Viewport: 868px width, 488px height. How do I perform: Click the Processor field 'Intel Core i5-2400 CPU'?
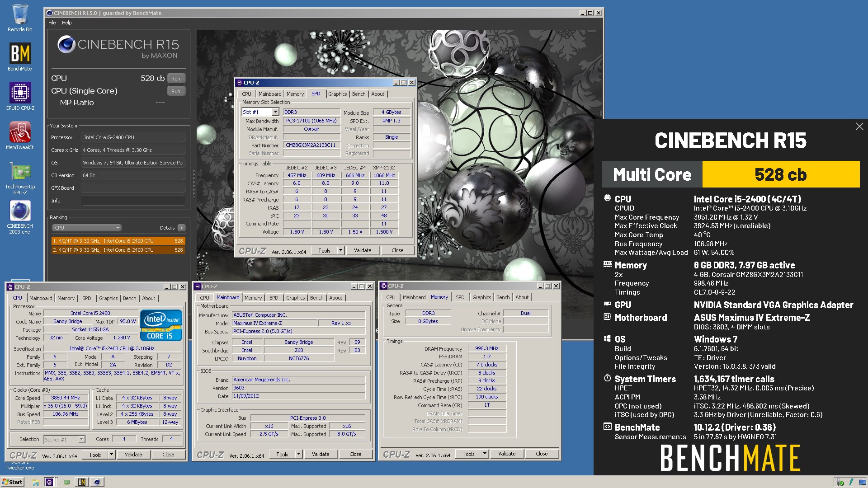tap(133, 137)
